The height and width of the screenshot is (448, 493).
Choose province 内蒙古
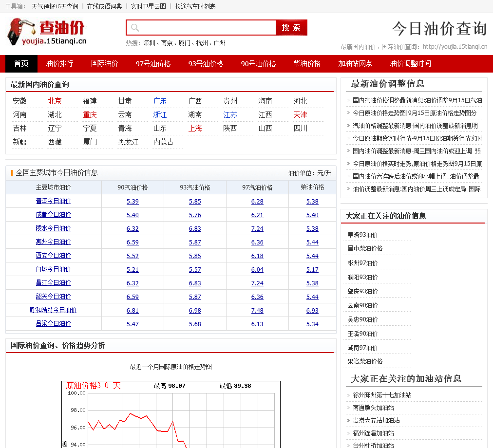point(163,142)
